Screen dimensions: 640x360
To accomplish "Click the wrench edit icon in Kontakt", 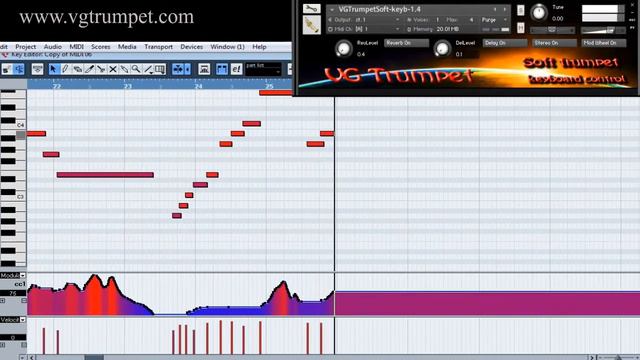I will pos(312,9).
